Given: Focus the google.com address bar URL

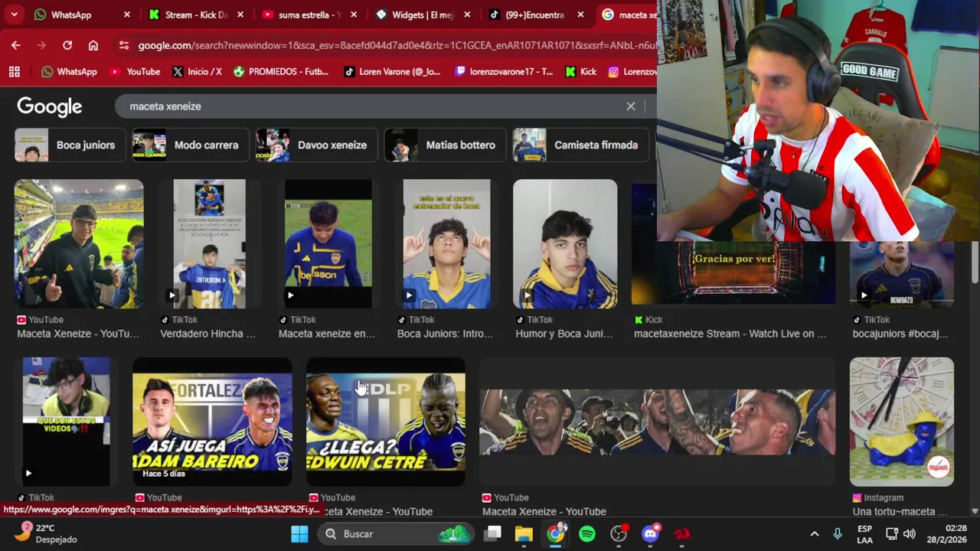Looking at the screenshot, I should pos(397,45).
